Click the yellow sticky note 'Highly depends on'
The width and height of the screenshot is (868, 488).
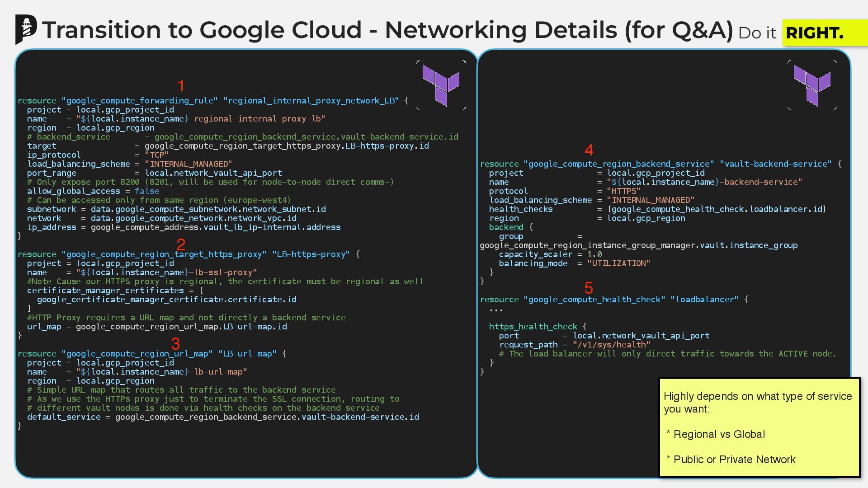(759, 402)
